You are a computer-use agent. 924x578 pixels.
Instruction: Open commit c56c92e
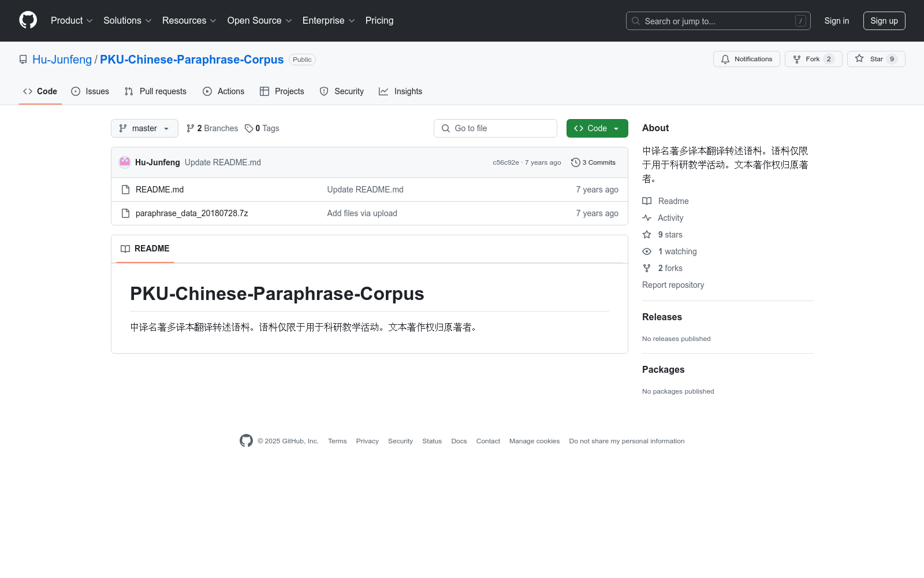[506, 162]
